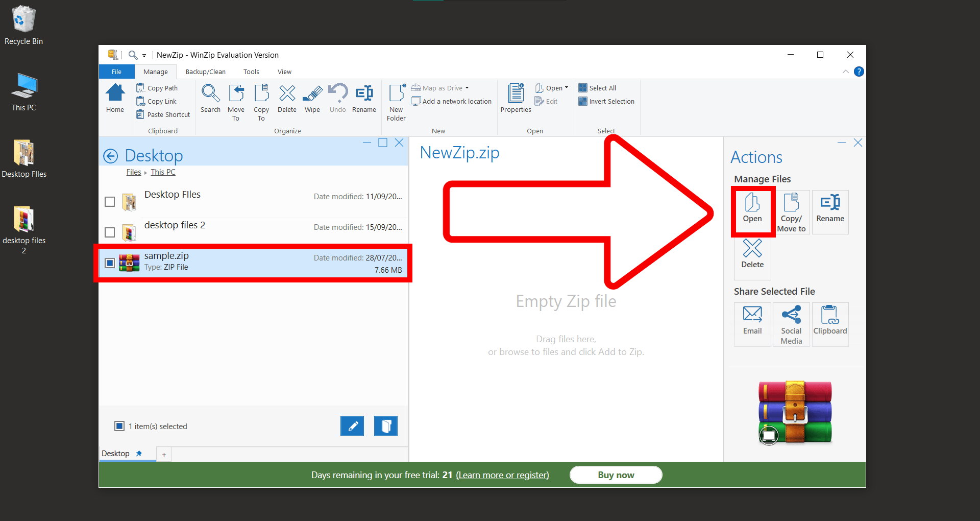
Task: Check the Desktop FIles folder checkbox
Action: tap(109, 202)
